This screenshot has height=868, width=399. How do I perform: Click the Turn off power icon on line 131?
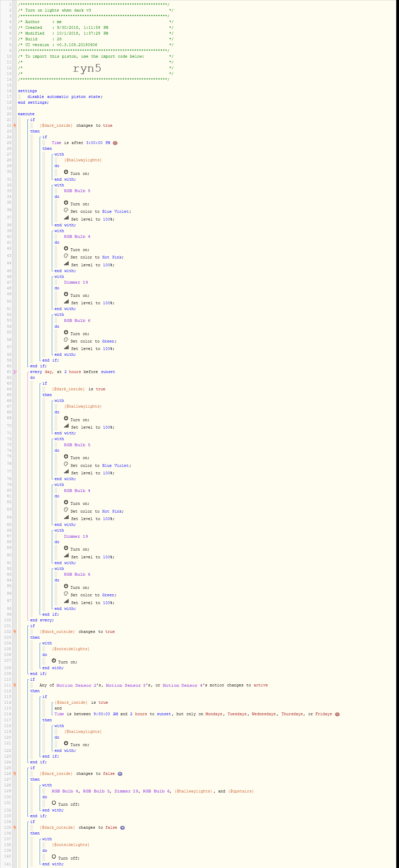point(54,803)
